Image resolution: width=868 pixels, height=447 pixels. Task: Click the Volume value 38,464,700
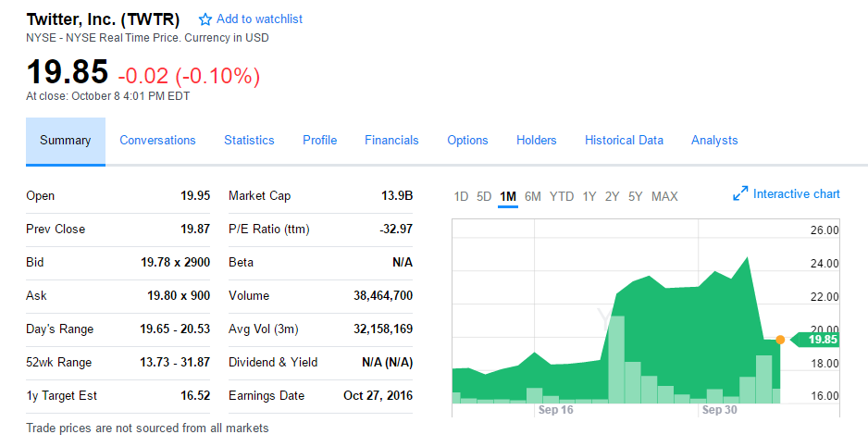(383, 295)
